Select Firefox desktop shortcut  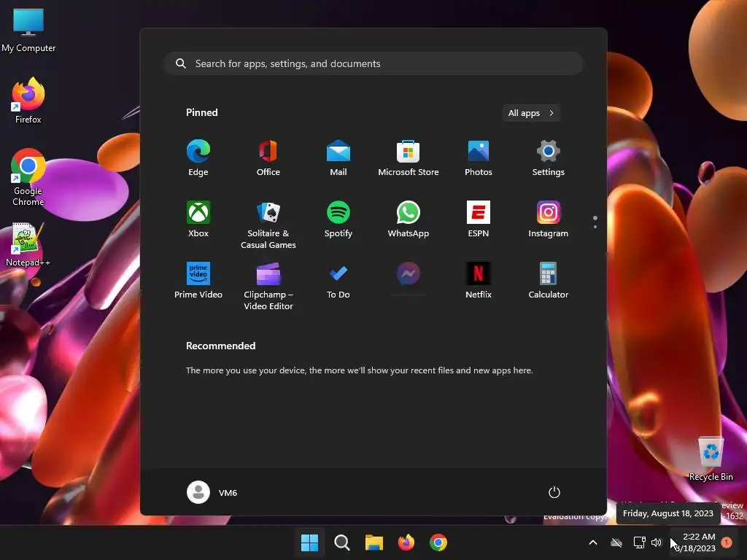tap(28, 100)
